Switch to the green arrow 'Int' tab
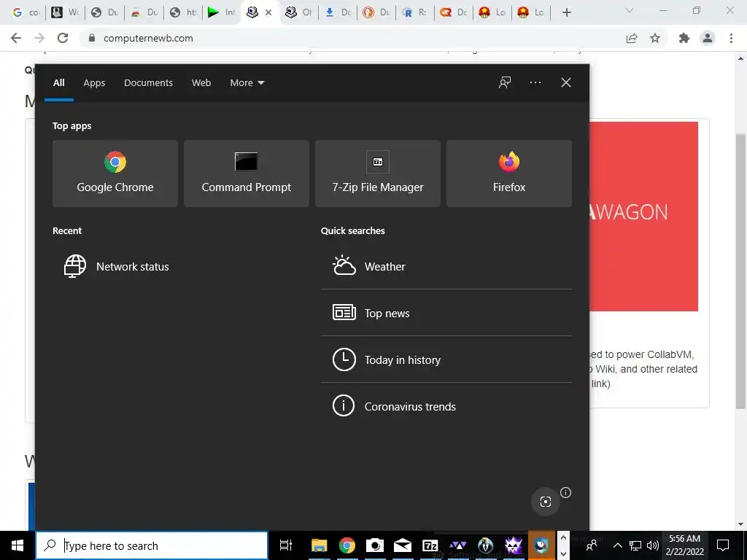Screen dimensions: 747x560 click(222, 12)
